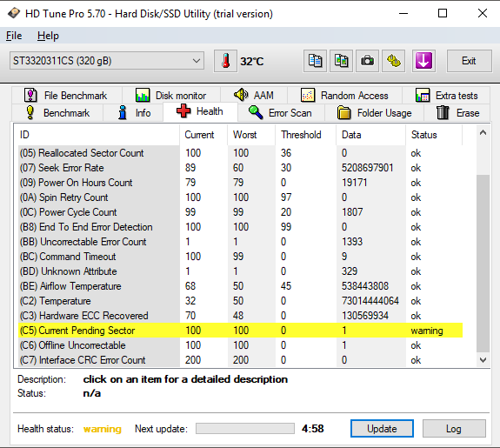The image size is (500, 448).
Task: Click the Current column header
Action: click(203, 135)
